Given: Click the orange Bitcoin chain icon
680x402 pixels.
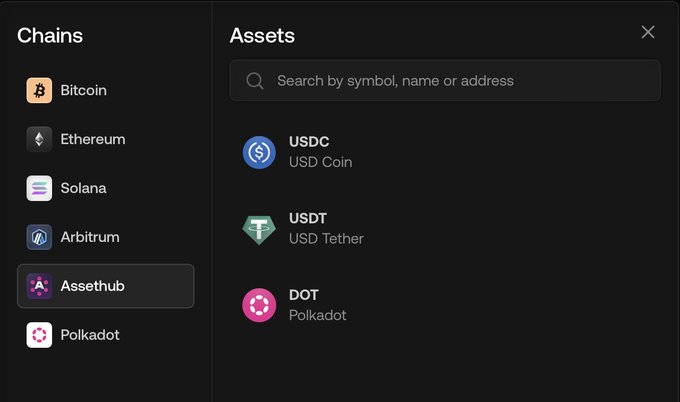Looking at the screenshot, I should pos(39,91).
